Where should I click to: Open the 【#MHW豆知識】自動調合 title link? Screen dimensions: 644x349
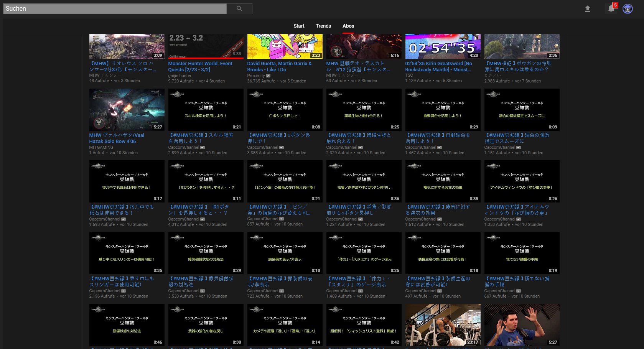pyautogui.click(x=438, y=138)
